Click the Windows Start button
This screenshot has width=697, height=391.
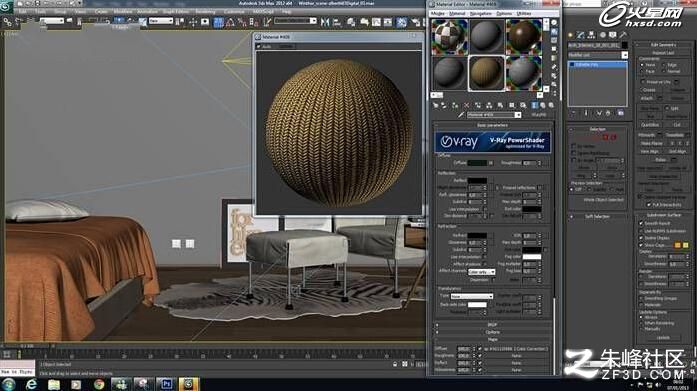8,383
